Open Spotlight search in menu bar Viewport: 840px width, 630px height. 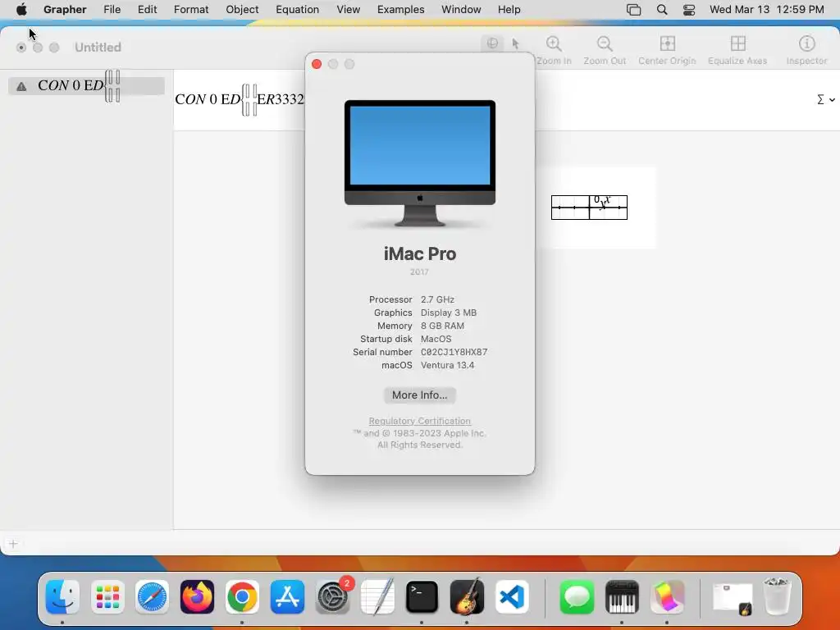tap(662, 10)
